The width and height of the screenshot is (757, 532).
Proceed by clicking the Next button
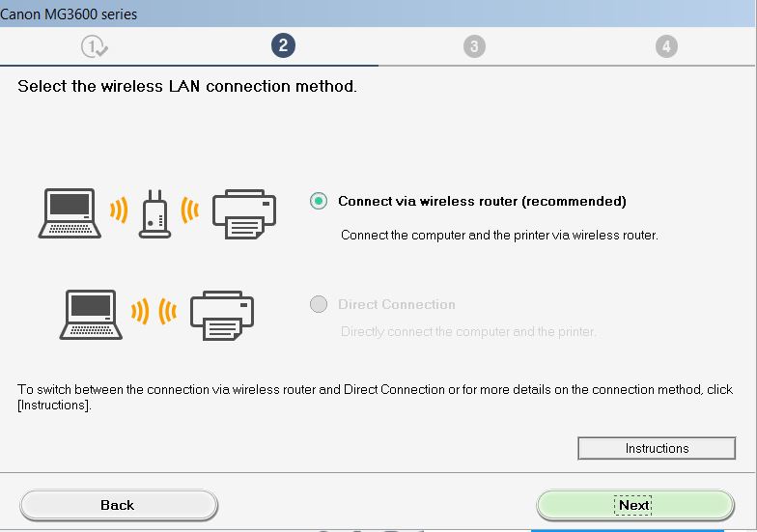634,505
